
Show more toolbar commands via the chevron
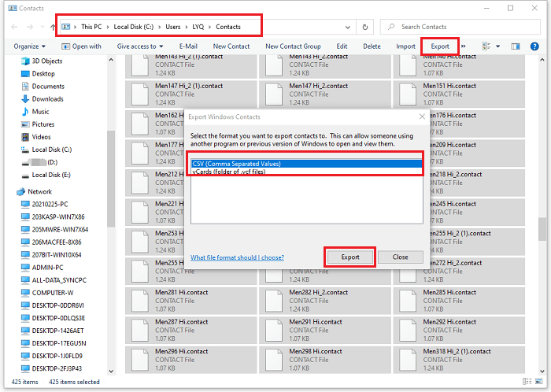pos(463,46)
